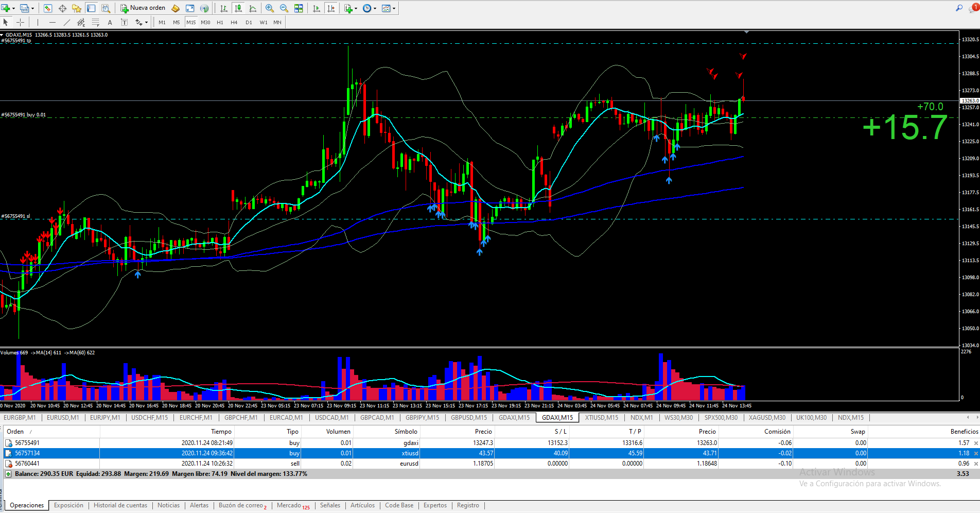Zoom out of the chart
This screenshot has height=513, width=980.
[284, 8]
